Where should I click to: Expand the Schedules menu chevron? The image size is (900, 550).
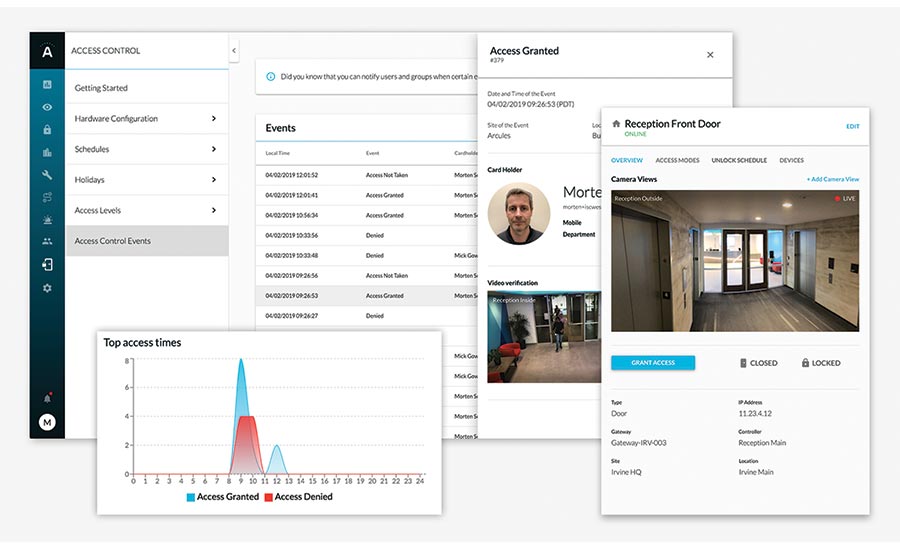(214, 149)
